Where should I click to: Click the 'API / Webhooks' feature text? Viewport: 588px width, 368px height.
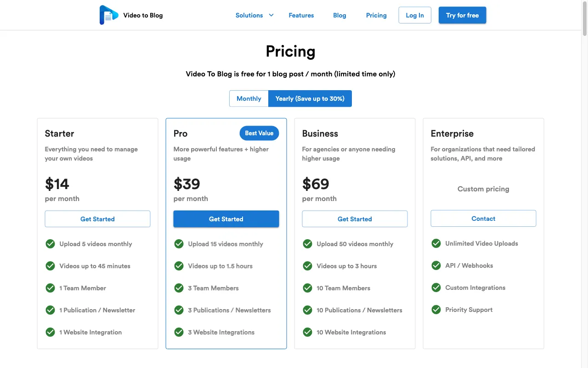coord(469,265)
